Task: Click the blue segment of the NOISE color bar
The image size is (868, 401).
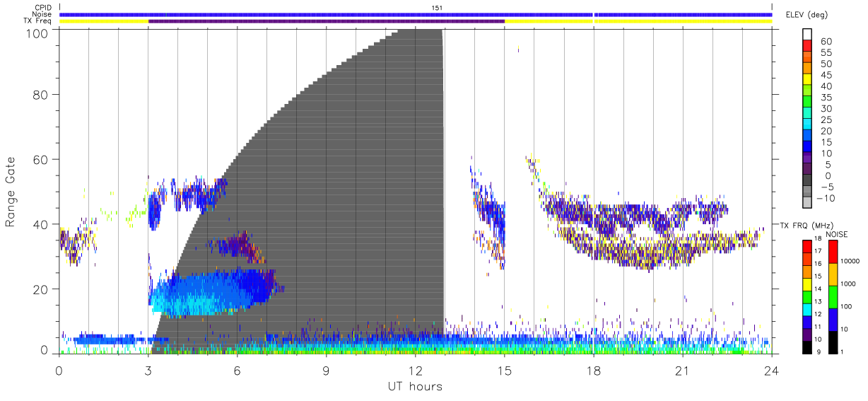Action: [833, 319]
